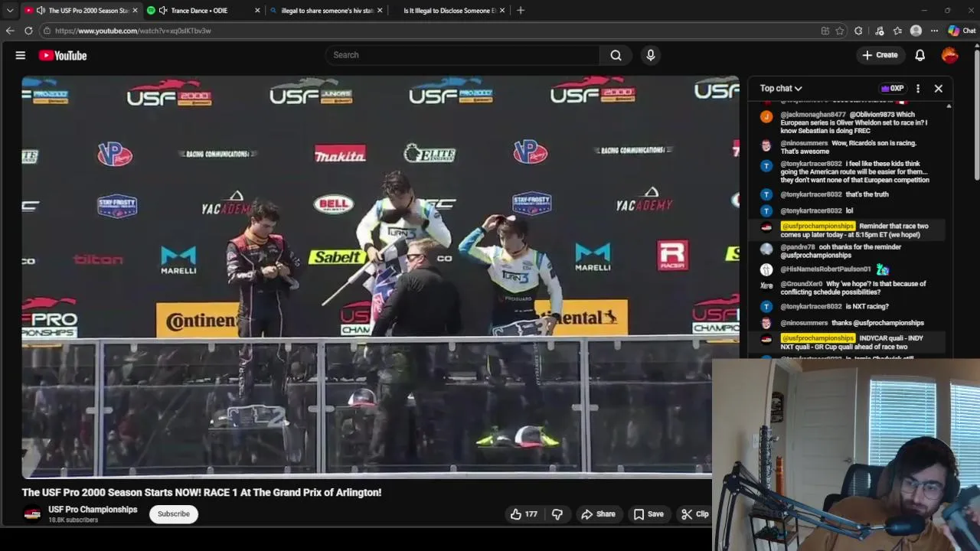Click the magnifier search button
This screenshot has height=551, width=980.
click(616, 55)
